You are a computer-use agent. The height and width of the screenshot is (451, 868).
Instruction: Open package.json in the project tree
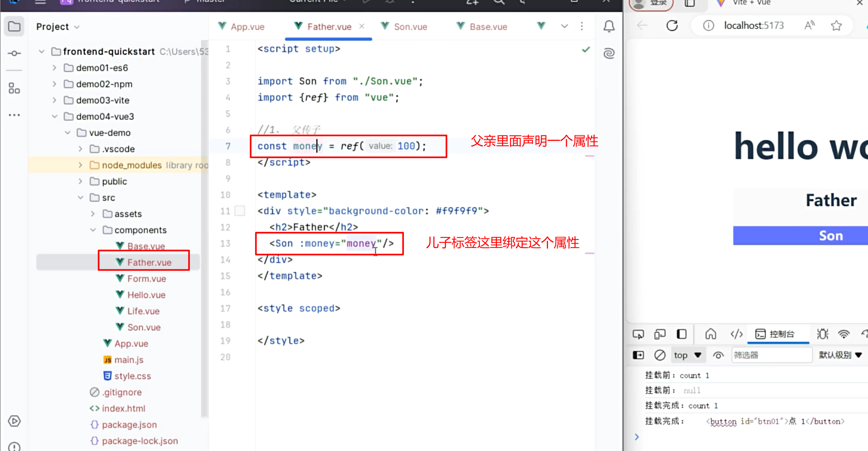pos(129,424)
